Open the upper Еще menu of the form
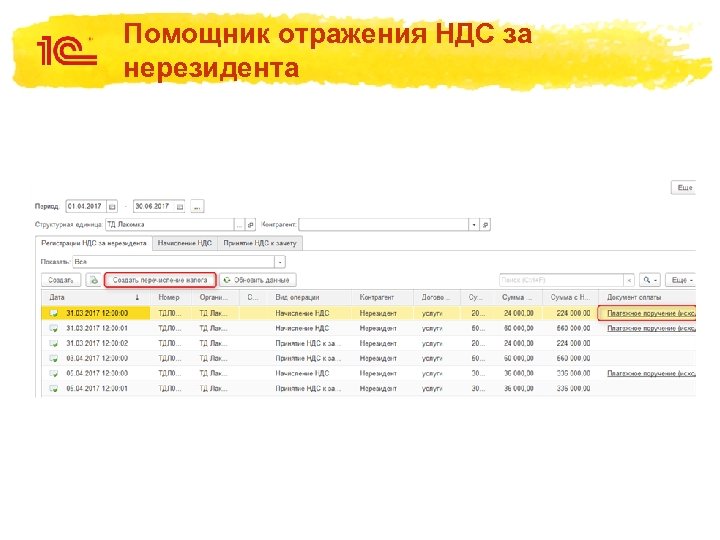Screen dimensions: 720x540 684,187
